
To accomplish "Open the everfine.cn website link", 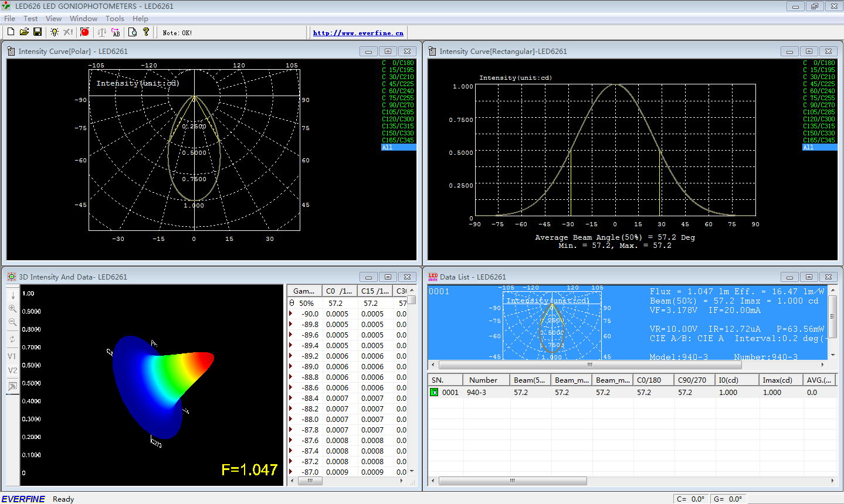I will [x=358, y=33].
